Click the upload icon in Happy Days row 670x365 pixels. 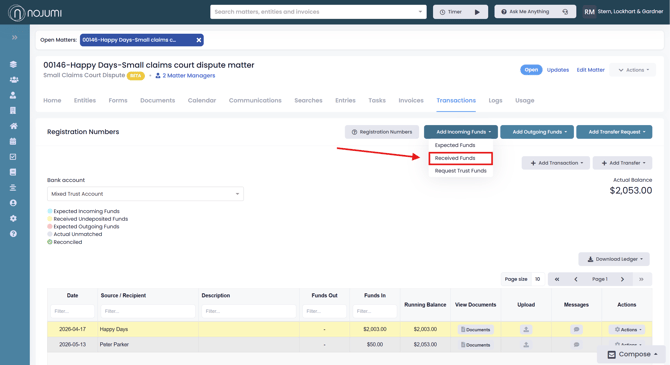(526, 330)
